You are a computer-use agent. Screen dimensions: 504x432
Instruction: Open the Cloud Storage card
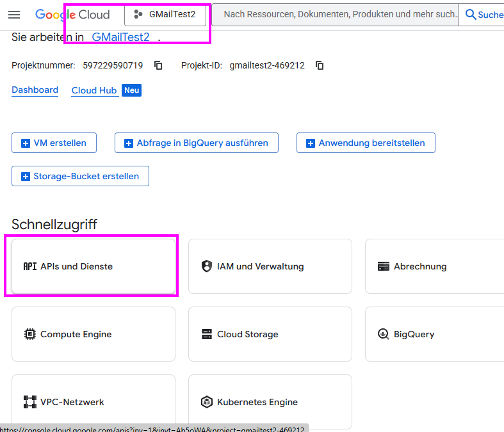pos(270,334)
